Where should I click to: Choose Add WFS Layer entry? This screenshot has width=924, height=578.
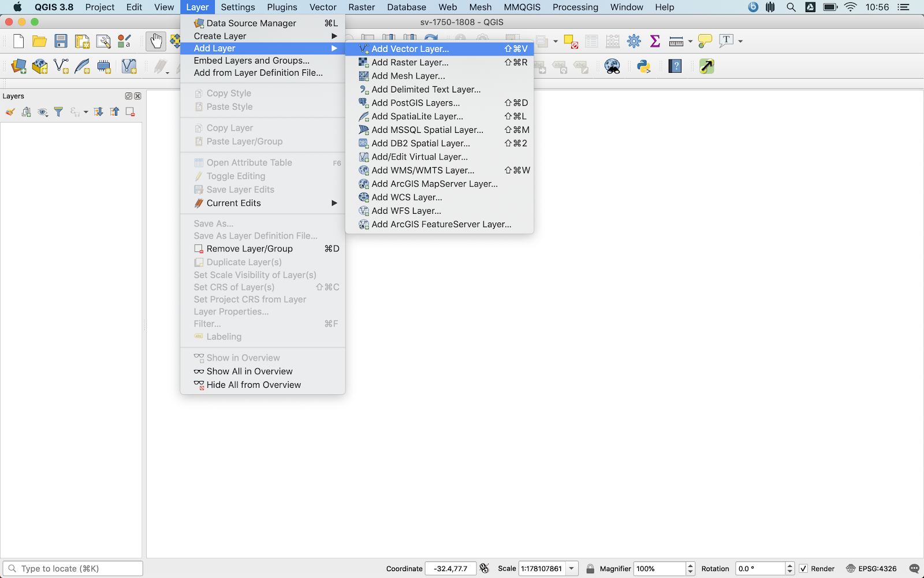tap(439, 210)
